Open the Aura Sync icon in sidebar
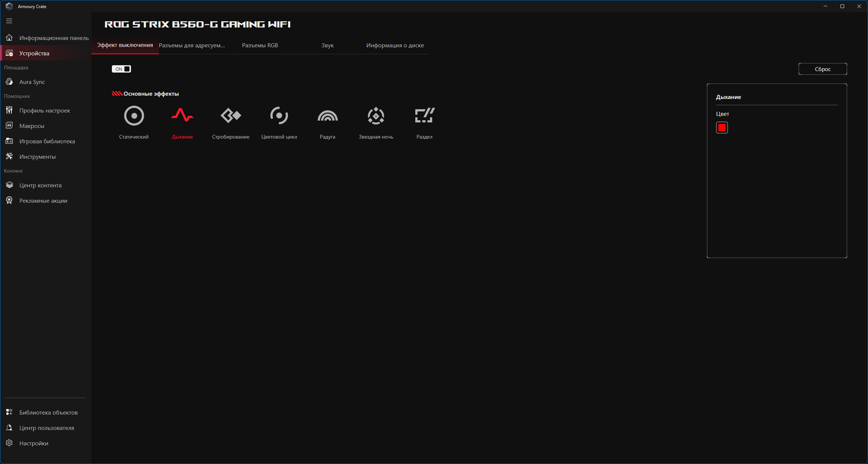Viewport: 868px width, 464px height. 9,82
